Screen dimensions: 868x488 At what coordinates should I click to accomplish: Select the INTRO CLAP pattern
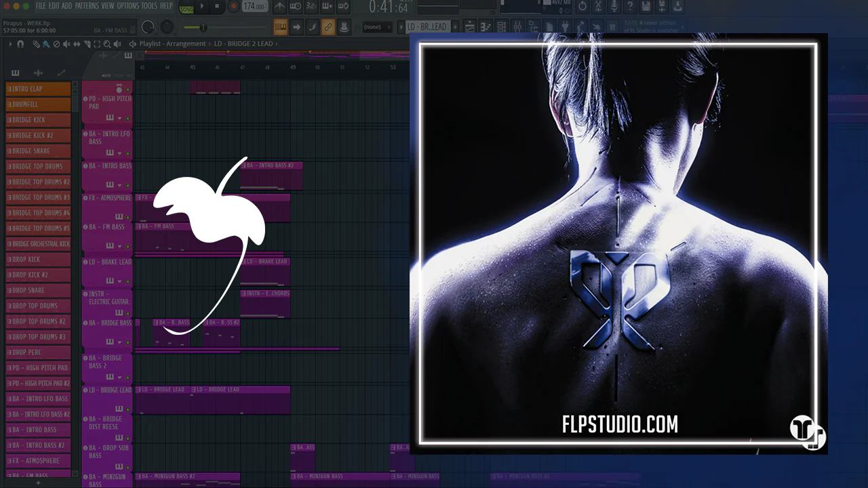pyautogui.click(x=38, y=89)
